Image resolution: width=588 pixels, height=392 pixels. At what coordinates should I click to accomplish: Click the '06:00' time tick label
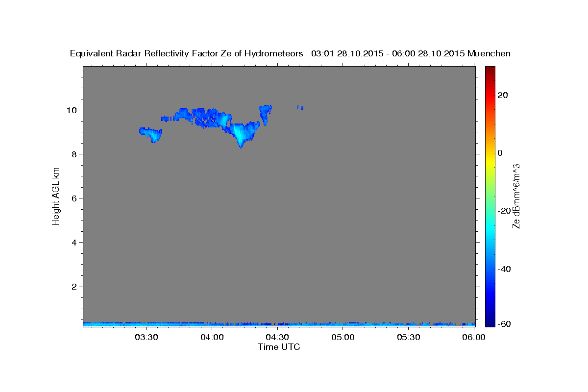(x=474, y=338)
